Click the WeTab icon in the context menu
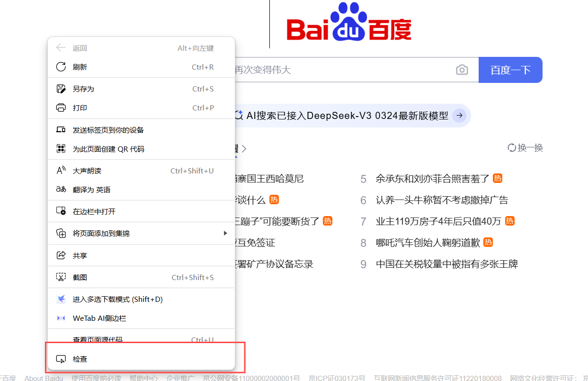This screenshot has height=381, width=588. 61,318
